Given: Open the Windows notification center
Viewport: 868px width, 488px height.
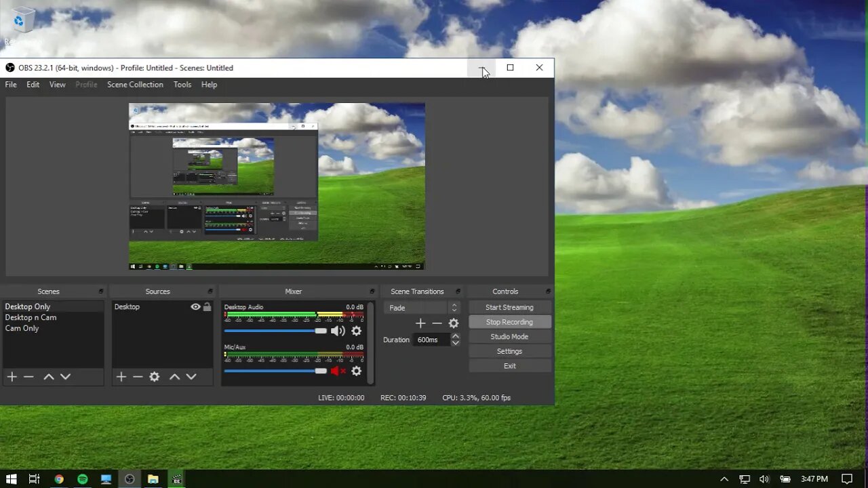Looking at the screenshot, I should pyautogui.click(x=847, y=479).
